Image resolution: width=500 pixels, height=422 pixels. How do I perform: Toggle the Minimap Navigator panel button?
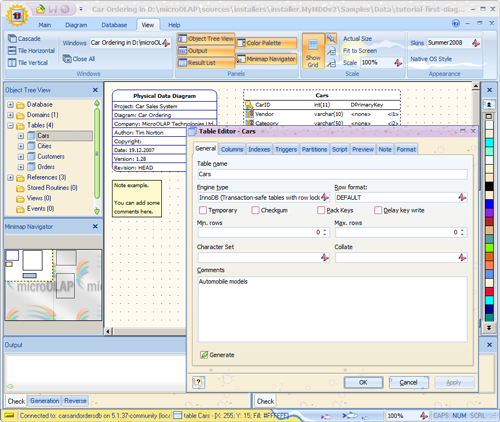(x=266, y=59)
